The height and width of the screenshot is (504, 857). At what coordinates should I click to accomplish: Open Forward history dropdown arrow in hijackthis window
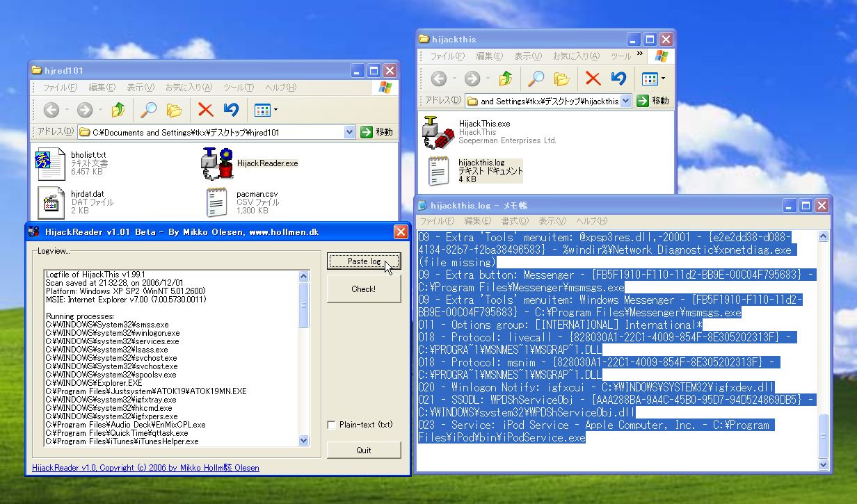point(488,78)
